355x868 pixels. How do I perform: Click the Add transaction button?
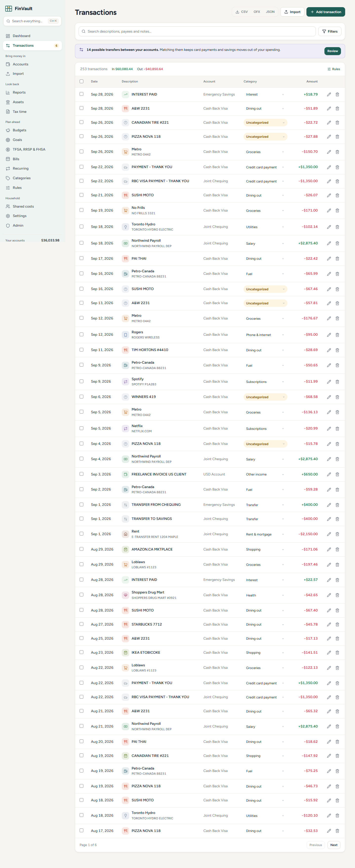pos(325,12)
